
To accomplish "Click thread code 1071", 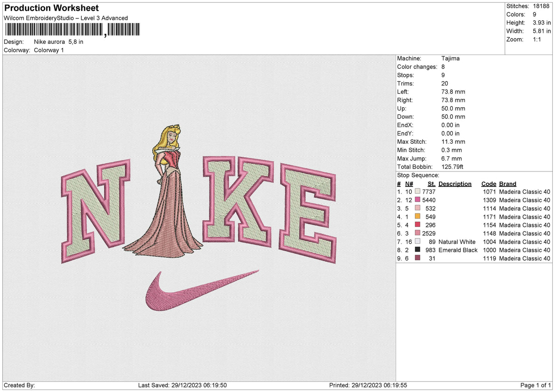I will pos(489,191).
